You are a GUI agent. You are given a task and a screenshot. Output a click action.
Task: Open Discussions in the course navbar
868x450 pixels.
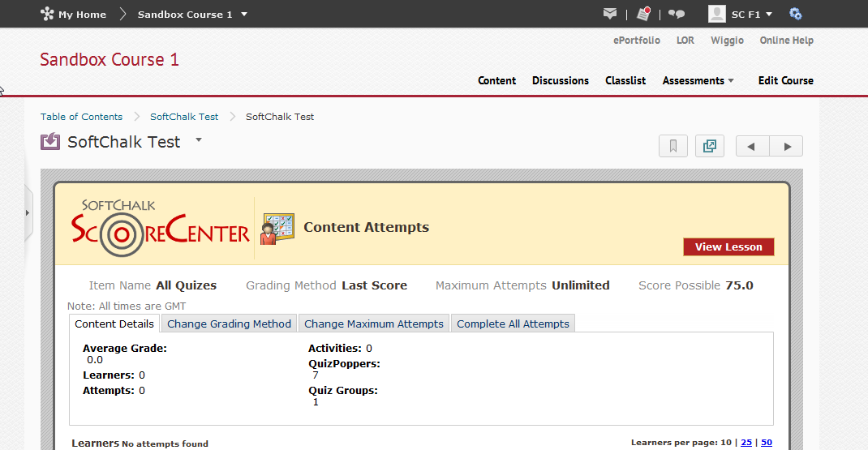561,80
